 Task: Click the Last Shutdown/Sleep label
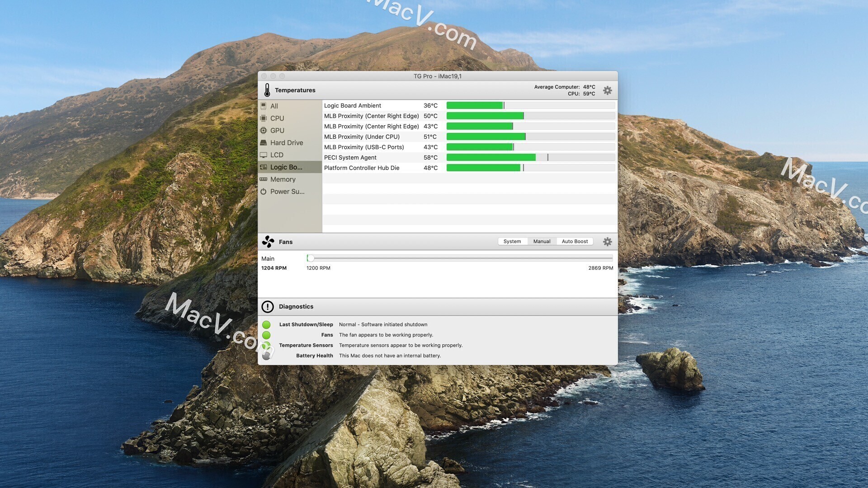306,324
